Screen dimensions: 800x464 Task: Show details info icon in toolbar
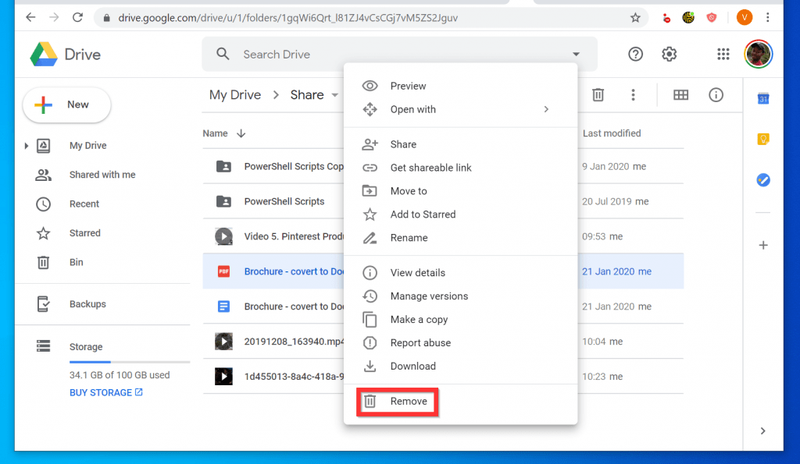point(716,95)
